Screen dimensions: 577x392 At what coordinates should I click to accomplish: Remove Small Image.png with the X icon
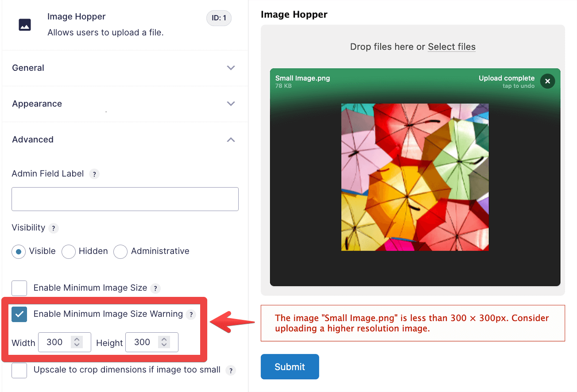click(x=547, y=81)
